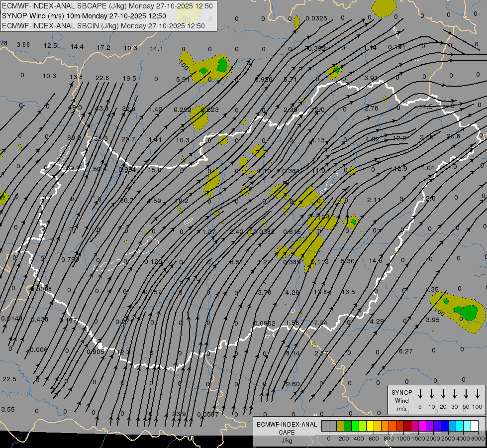Click the grid value 0.0325
This screenshot has height=448, width=487.
tap(316, 18)
